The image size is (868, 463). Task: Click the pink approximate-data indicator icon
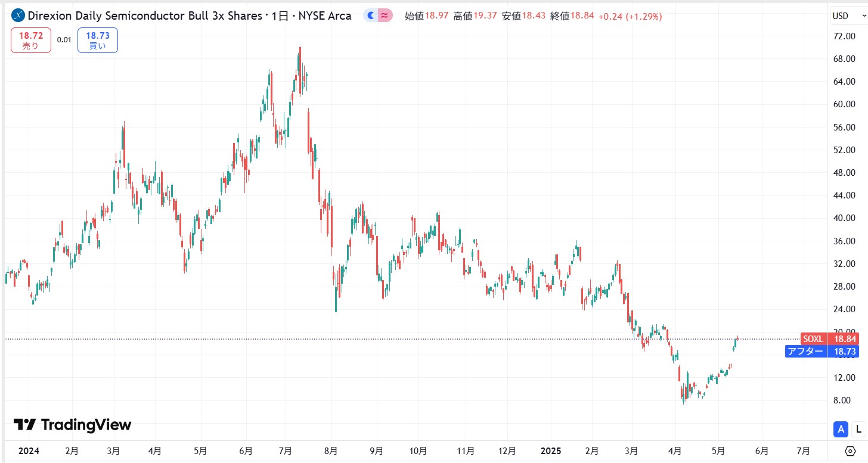coord(385,15)
